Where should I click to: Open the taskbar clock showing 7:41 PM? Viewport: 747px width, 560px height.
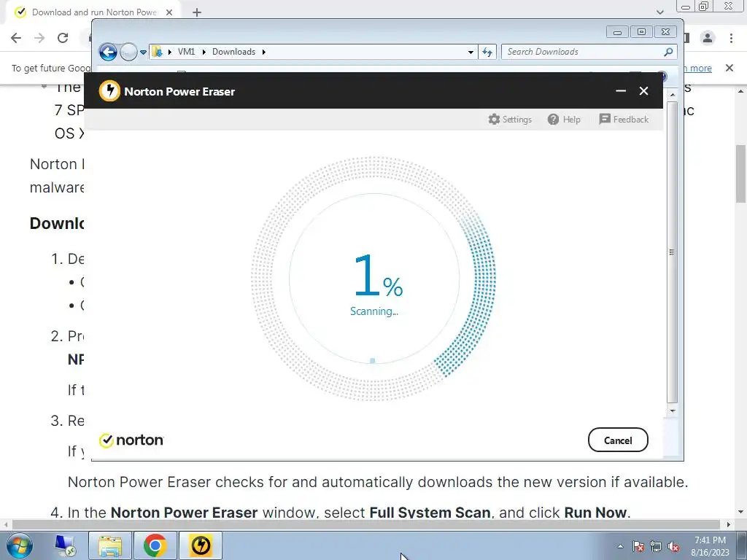(x=710, y=546)
